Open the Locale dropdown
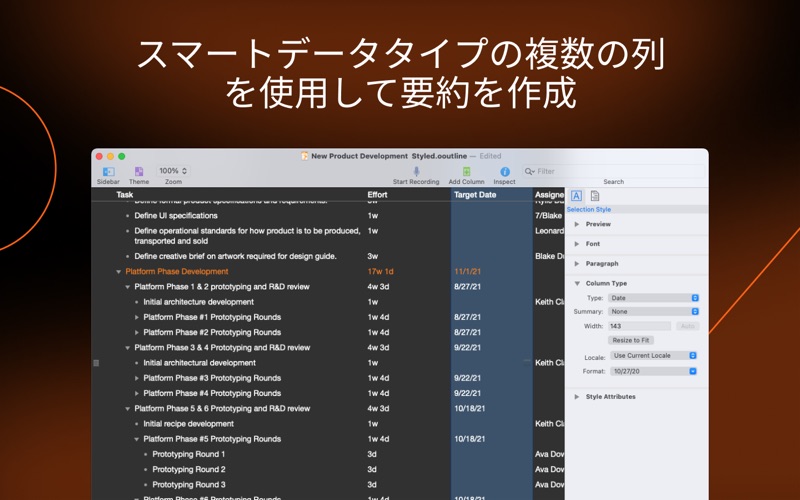 654,356
